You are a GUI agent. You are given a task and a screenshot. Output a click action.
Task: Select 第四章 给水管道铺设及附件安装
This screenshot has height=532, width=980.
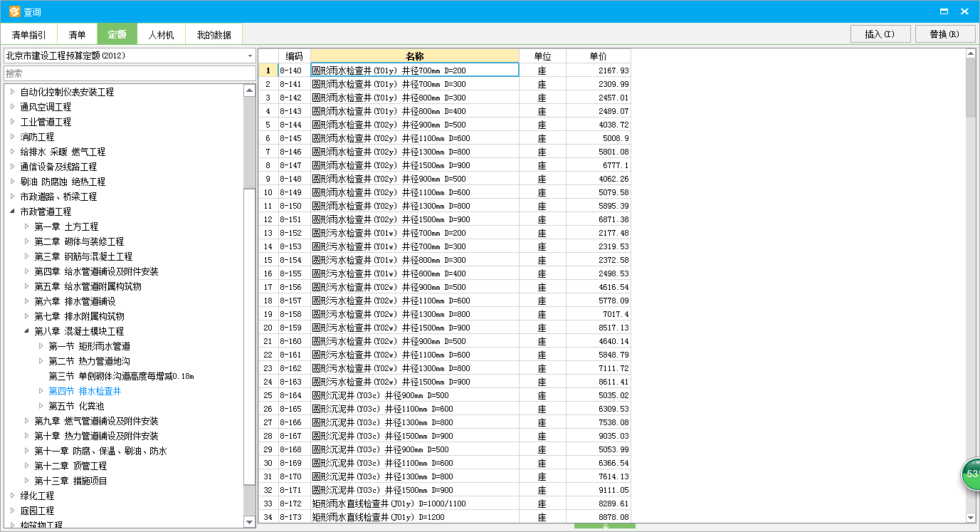[96, 271]
